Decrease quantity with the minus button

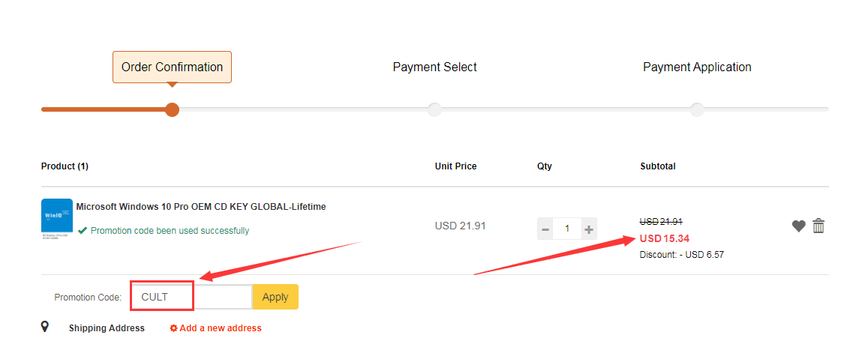(x=545, y=229)
